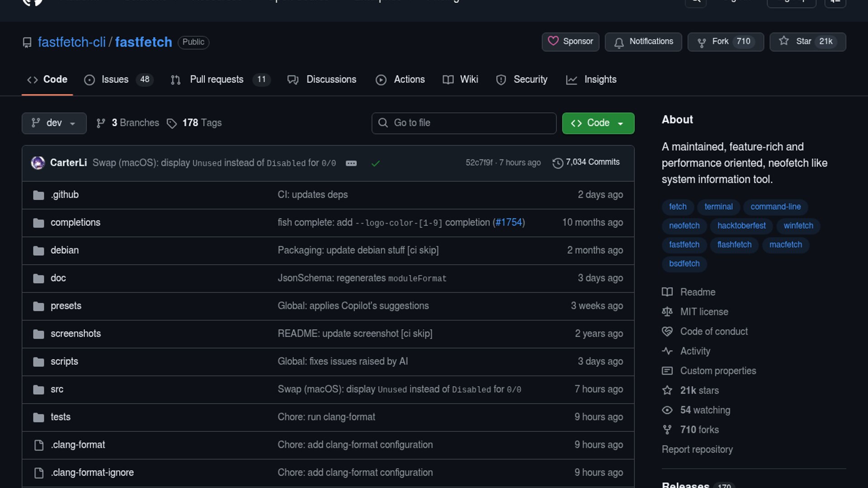Click the MIT license scale icon
This screenshot has width=868, height=488.
click(x=667, y=312)
